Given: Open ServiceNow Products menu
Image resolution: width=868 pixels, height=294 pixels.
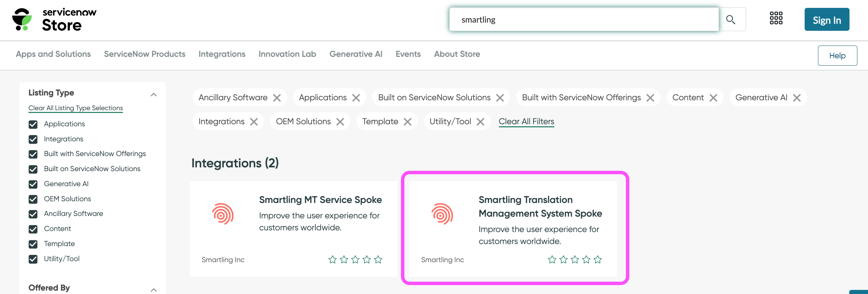Looking at the screenshot, I should [144, 54].
